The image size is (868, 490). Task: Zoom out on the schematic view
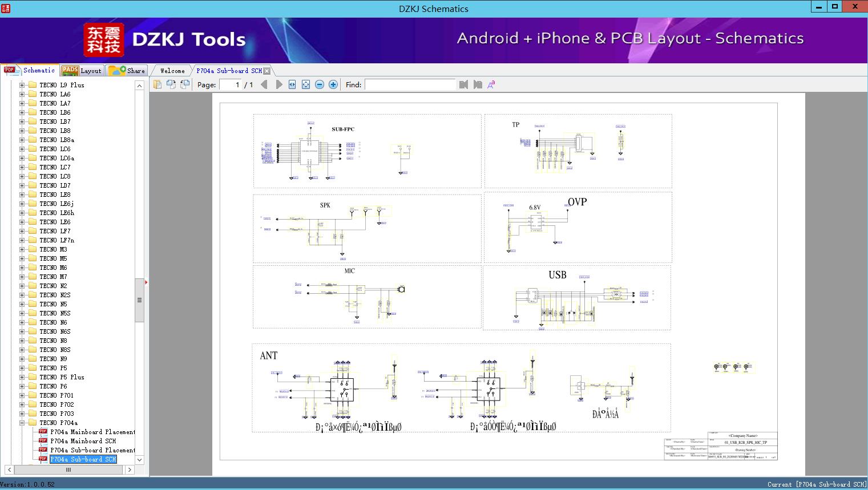coord(319,84)
